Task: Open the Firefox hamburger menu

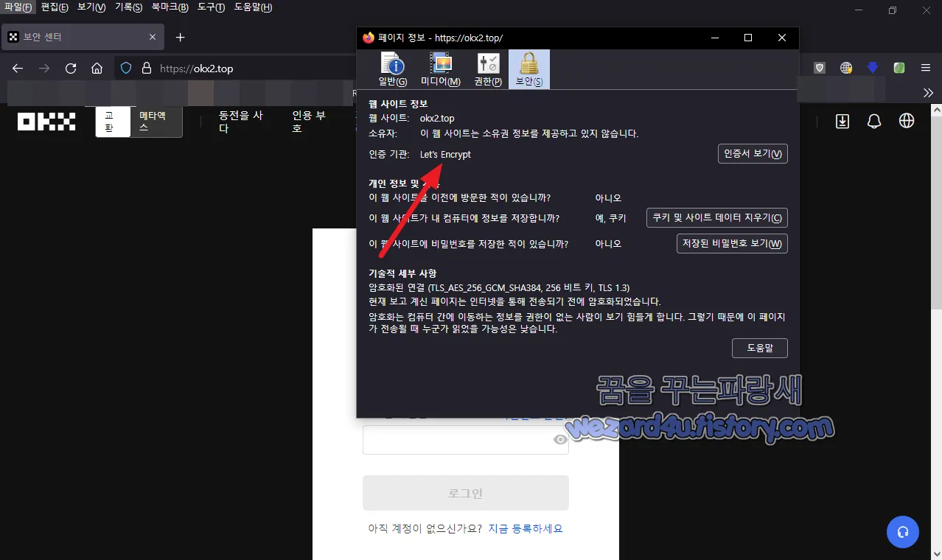Action: click(x=925, y=67)
